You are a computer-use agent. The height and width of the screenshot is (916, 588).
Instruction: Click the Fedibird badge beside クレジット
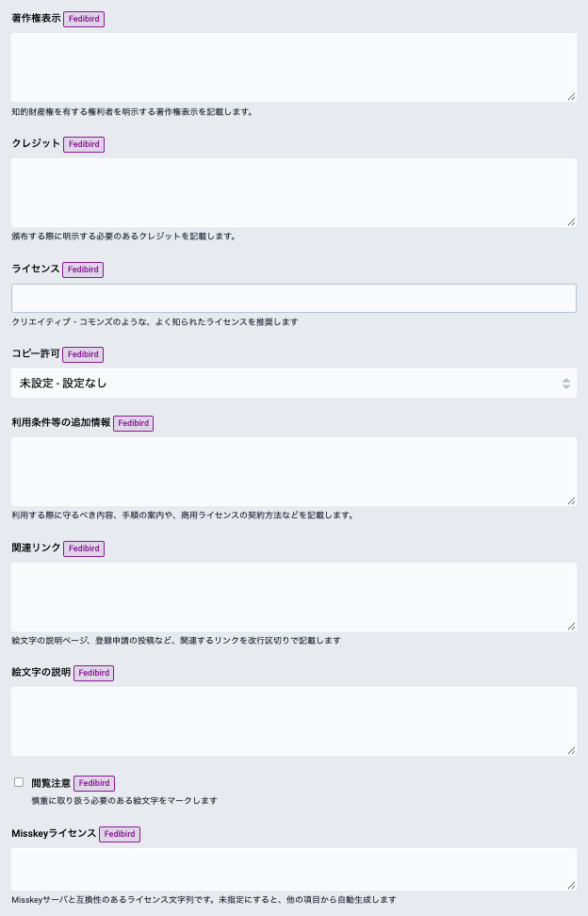(x=84, y=144)
